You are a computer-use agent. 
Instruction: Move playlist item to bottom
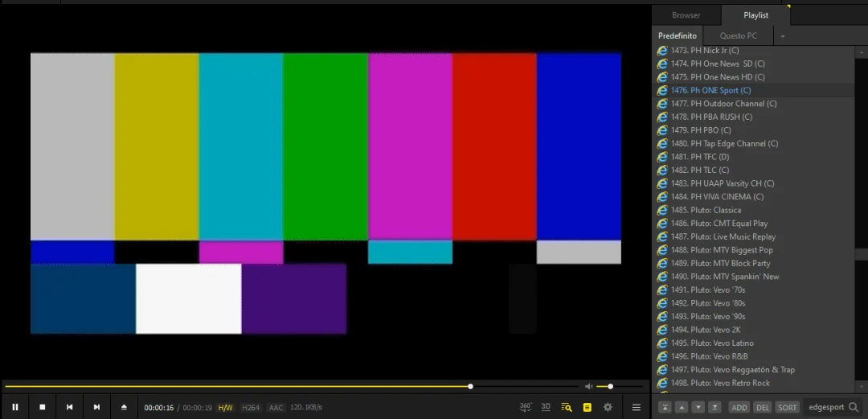tap(714, 408)
